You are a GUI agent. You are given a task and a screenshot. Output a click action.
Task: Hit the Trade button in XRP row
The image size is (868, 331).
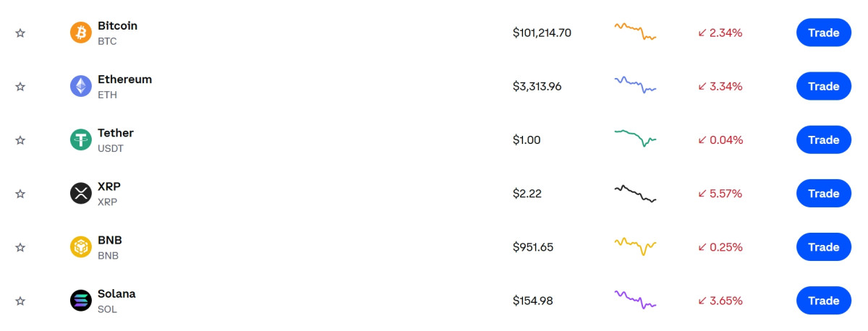click(x=823, y=193)
